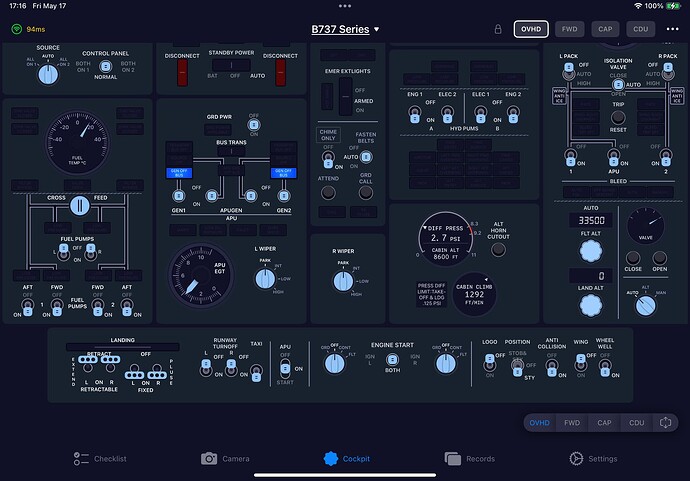The height and width of the screenshot is (481, 690).
Task: Open the Settings tab
Action: coord(593,459)
